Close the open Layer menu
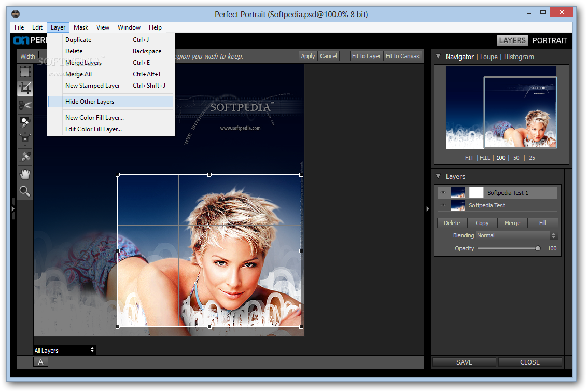Image resolution: width=587 pixels, height=392 pixels. (58, 27)
